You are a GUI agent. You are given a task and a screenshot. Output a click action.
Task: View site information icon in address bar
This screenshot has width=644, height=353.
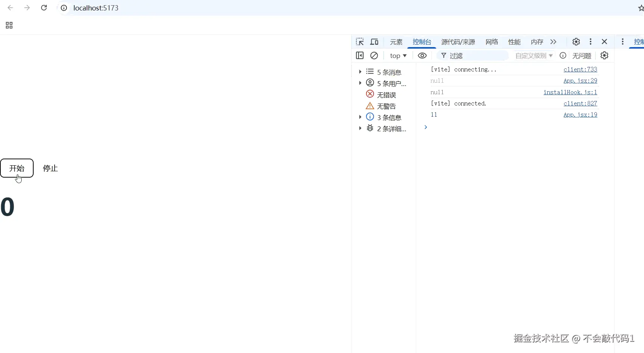tap(64, 8)
